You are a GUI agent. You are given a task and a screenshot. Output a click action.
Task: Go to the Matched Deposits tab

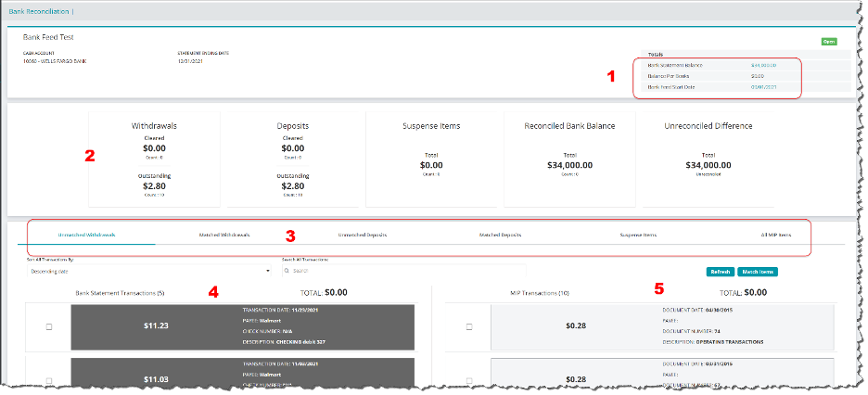pyautogui.click(x=500, y=236)
